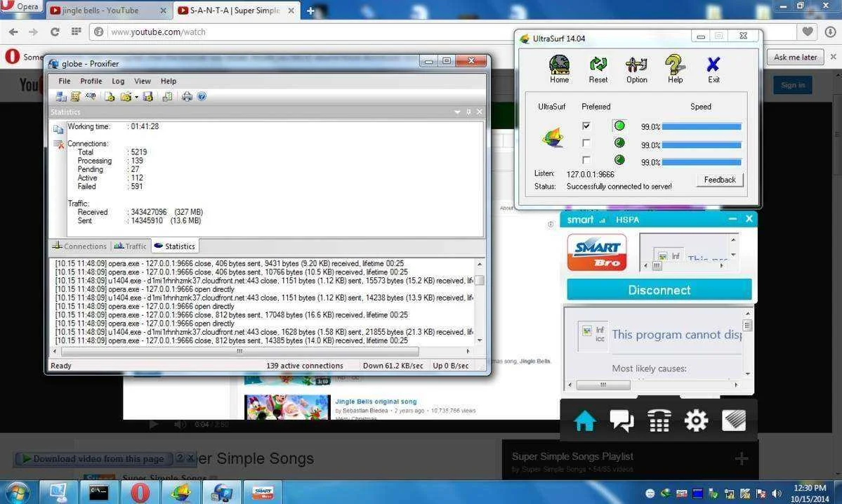Toggle auto-hide pin on Statistics panel

pos(468,112)
